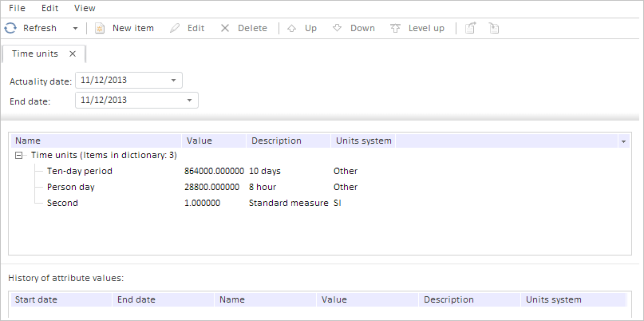Collapse the Time units tree node
The height and width of the screenshot is (321, 644).
click(x=19, y=155)
